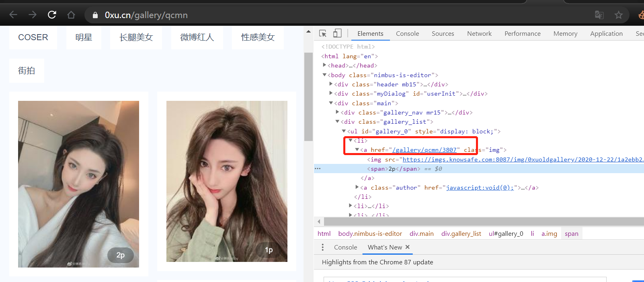Image resolution: width=644 pixels, height=282 pixels.
Task: Select the html lang="en" element row
Action: click(x=349, y=56)
